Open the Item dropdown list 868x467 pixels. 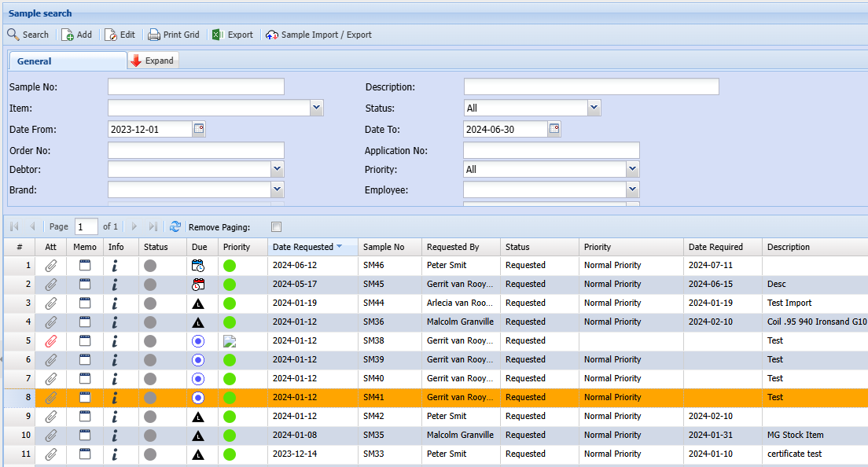(x=316, y=108)
